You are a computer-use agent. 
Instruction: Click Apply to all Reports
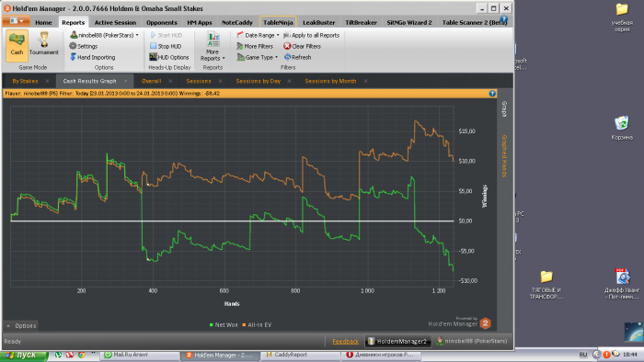[x=311, y=35]
